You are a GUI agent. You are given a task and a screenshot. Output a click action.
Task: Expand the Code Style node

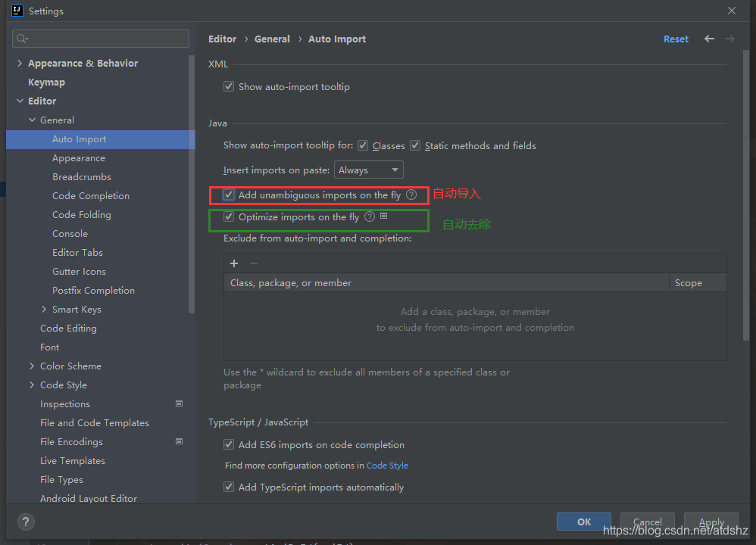(32, 385)
